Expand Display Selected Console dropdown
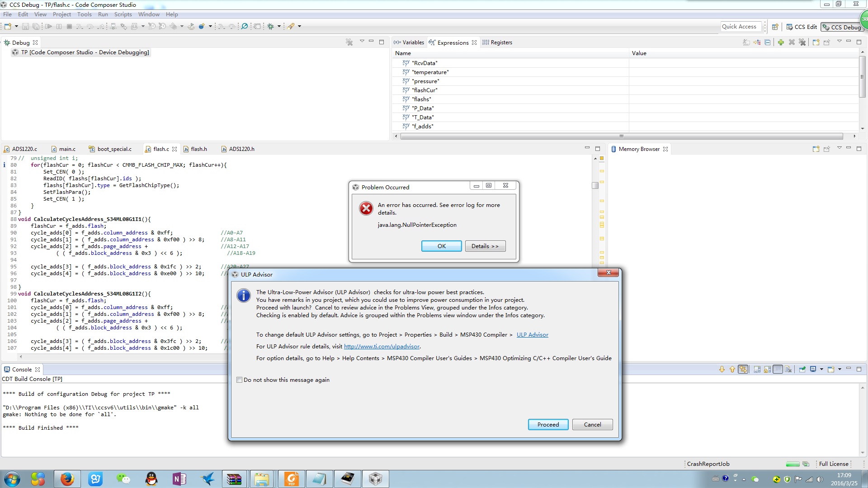Viewport: 868px width, 488px height. point(821,369)
